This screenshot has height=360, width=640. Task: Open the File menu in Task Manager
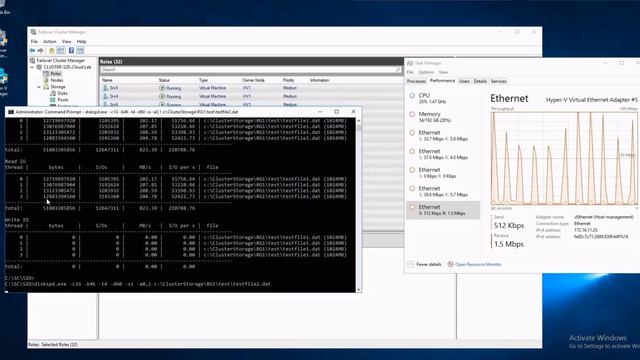[410, 72]
